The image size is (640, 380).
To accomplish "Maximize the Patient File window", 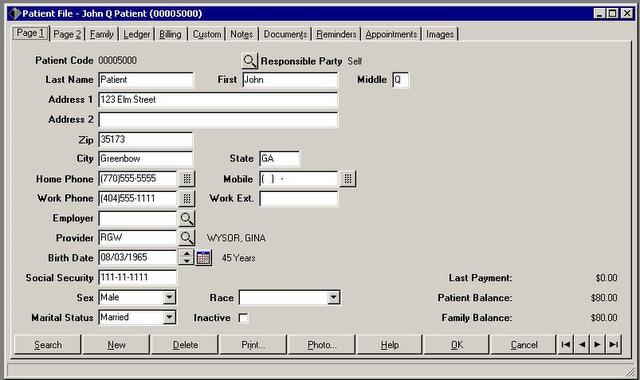I will tap(613, 13).
